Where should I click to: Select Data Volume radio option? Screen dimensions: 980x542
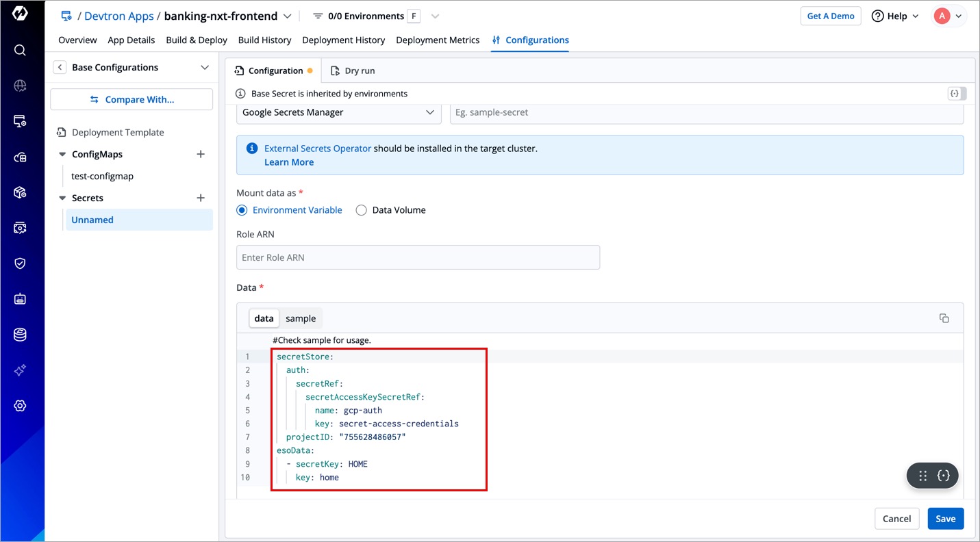click(x=361, y=210)
